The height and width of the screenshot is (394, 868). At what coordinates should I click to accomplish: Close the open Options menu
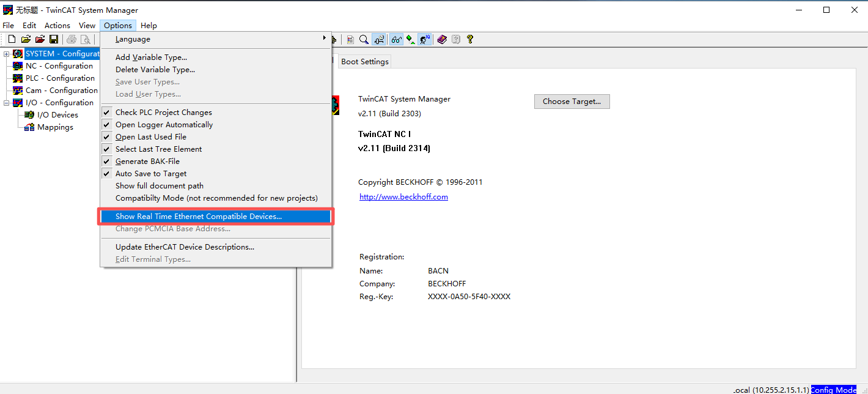coord(118,26)
